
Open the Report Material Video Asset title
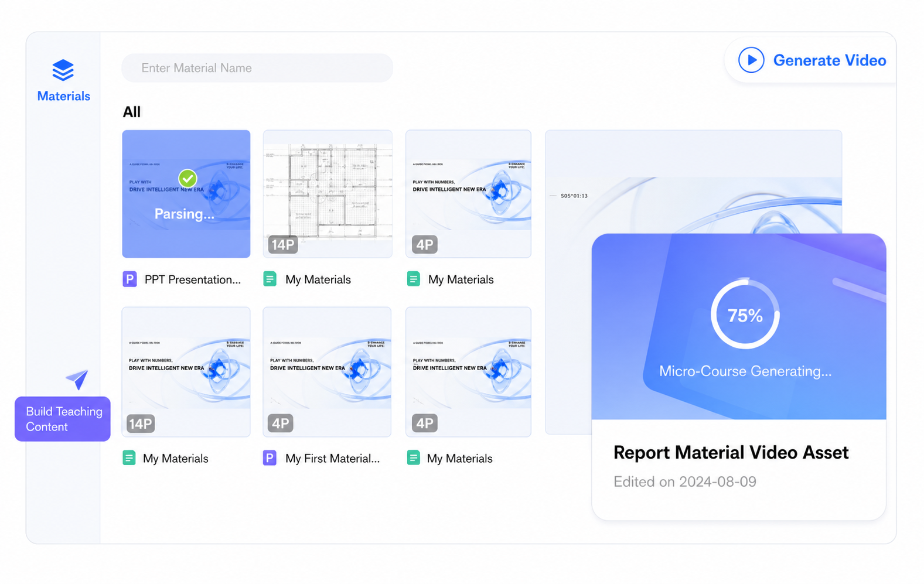tap(731, 452)
